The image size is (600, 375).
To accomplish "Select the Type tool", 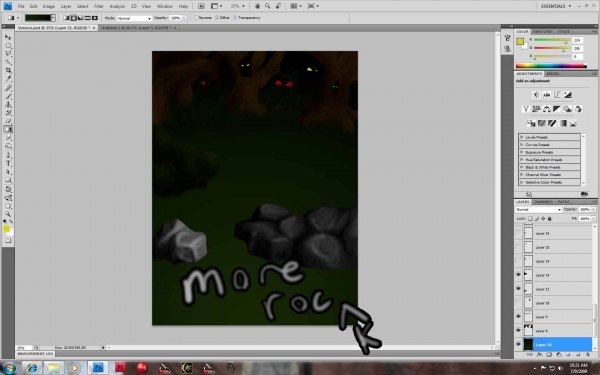I will [x=8, y=164].
